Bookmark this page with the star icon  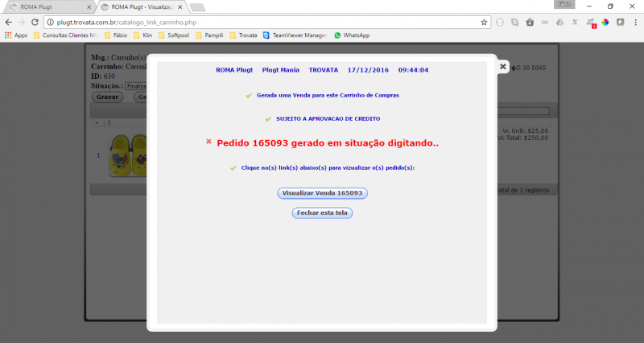(x=484, y=23)
